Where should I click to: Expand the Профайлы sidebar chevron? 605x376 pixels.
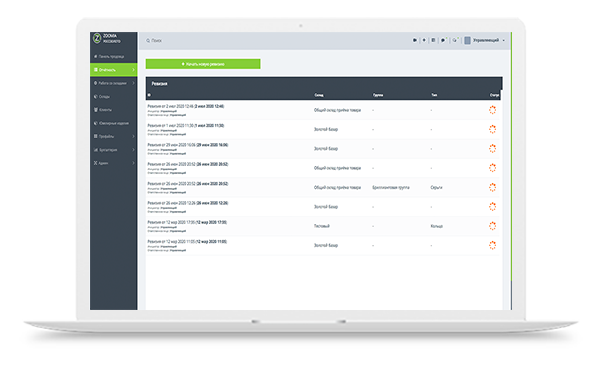coord(133,136)
